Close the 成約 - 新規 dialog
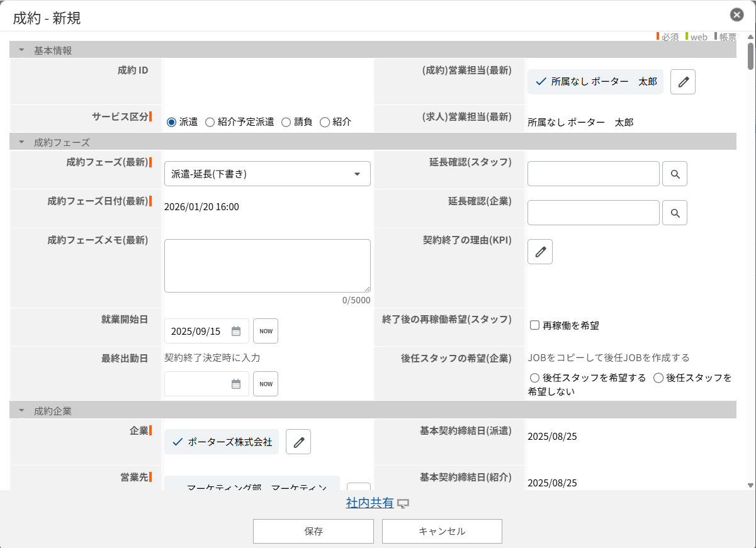Screen dimensions: 756x548 736,15
